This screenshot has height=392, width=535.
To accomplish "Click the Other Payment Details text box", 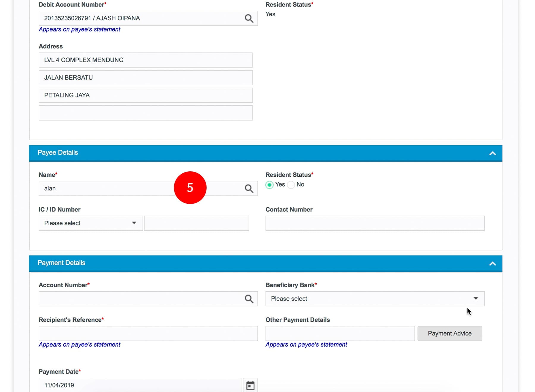I will point(340,333).
